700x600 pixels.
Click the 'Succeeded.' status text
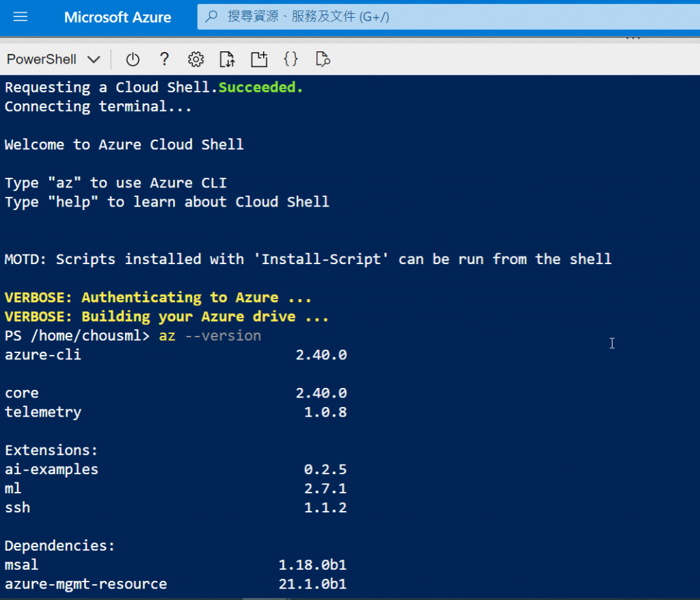[260, 87]
